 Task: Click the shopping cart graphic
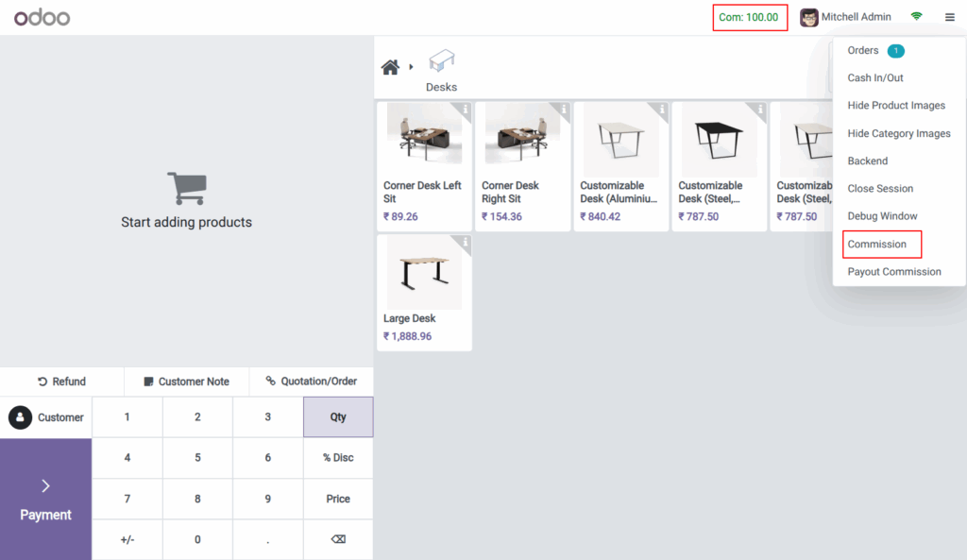click(x=186, y=188)
